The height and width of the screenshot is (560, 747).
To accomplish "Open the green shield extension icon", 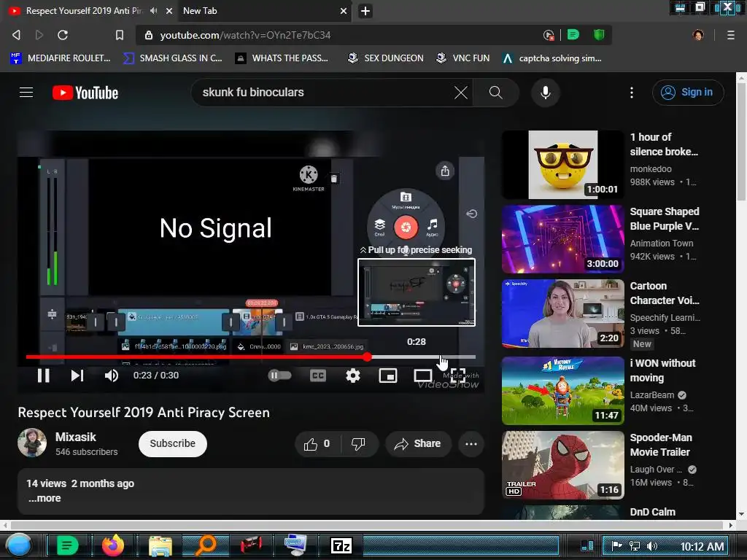I will (x=599, y=34).
